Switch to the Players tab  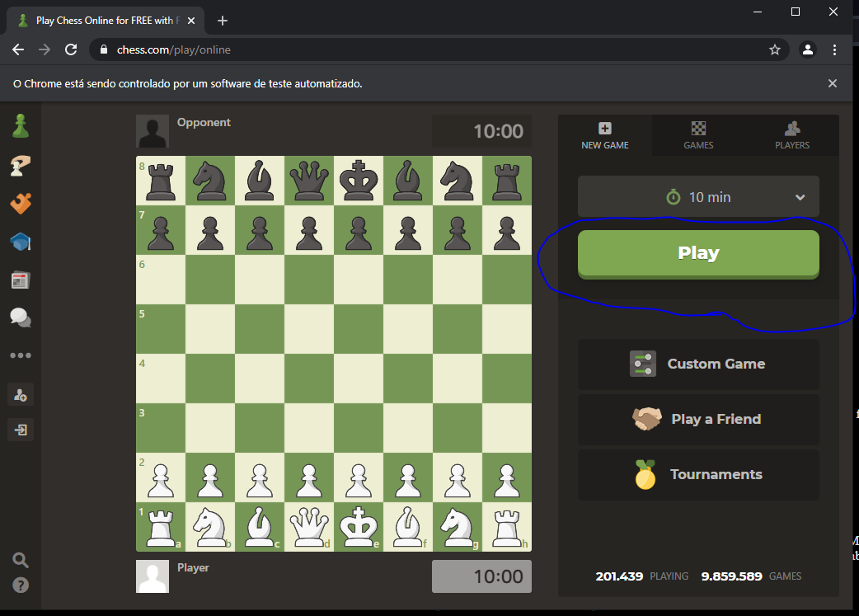pyautogui.click(x=792, y=135)
